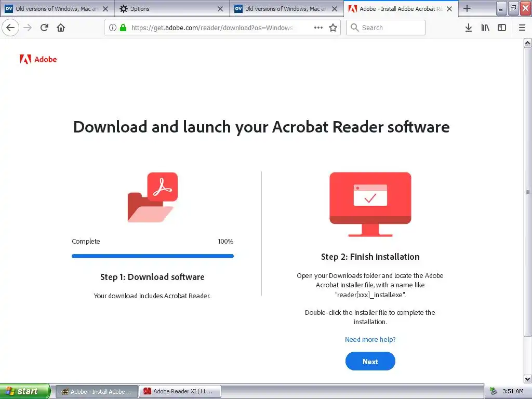
Task: Close the Options tab
Action: pos(220,9)
